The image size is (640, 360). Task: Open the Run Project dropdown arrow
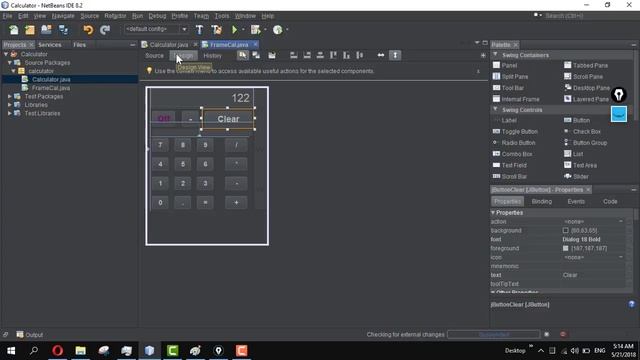click(243, 30)
